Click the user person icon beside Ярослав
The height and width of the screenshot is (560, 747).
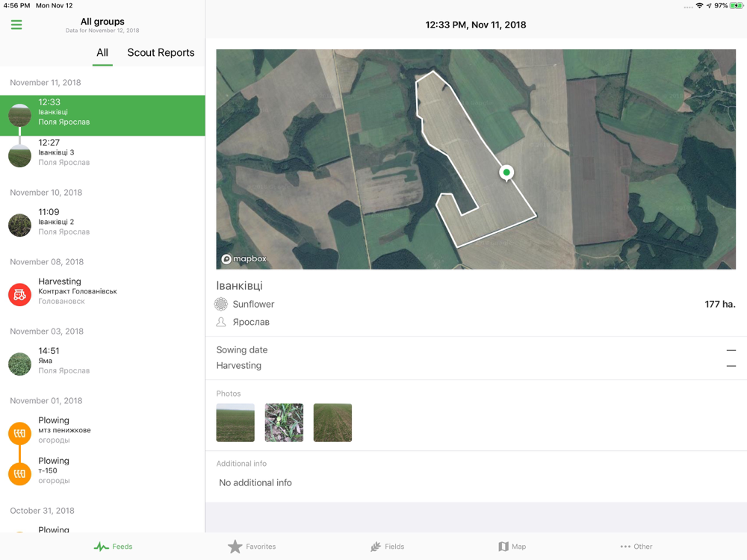[221, 322]
